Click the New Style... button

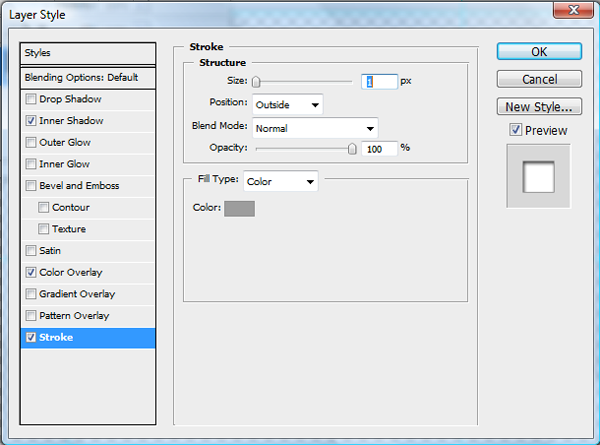click(539, 106)
